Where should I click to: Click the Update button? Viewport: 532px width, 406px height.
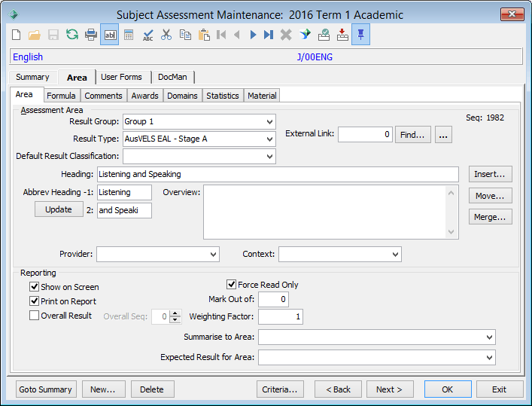pos(59,209)
